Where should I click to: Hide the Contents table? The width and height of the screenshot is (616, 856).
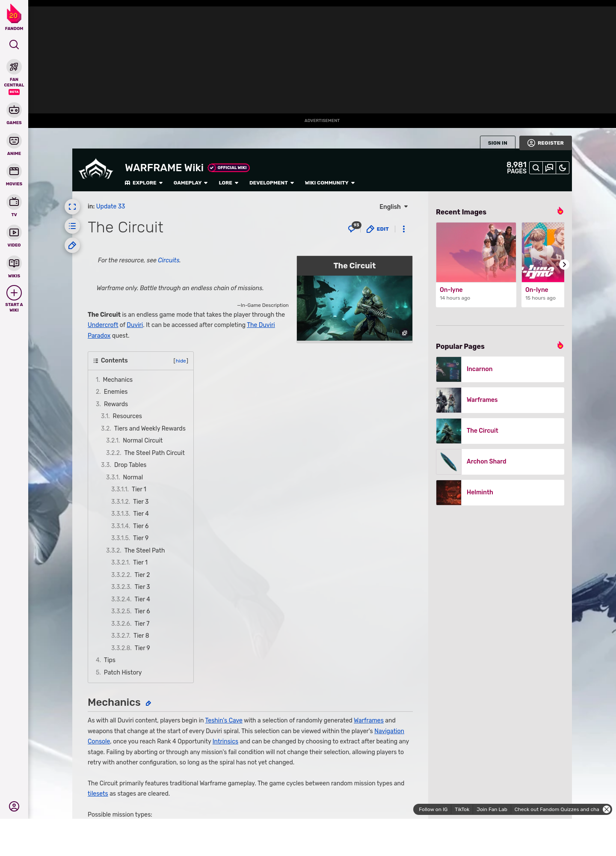[x=181, y=361]
